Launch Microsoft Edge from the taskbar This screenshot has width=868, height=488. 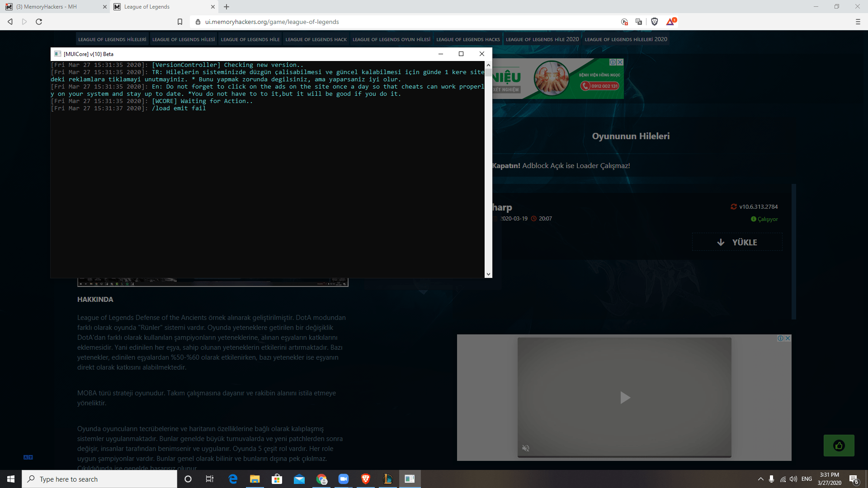(233, 479)
